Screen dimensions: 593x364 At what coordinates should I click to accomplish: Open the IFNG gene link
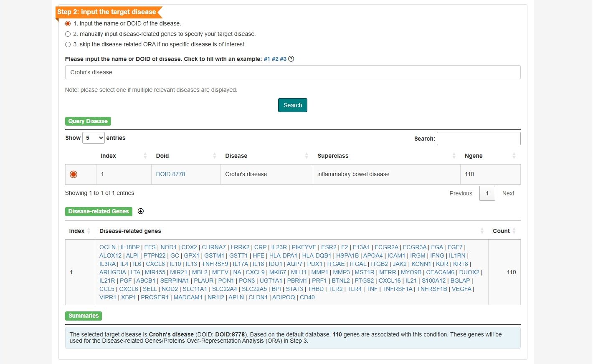pyautogui.click(x=437, y=255)
